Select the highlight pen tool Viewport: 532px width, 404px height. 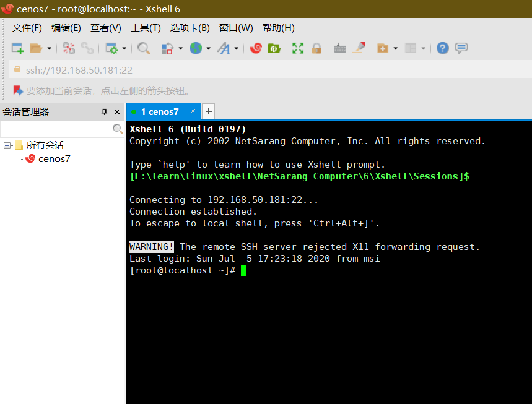pos(358,48)
